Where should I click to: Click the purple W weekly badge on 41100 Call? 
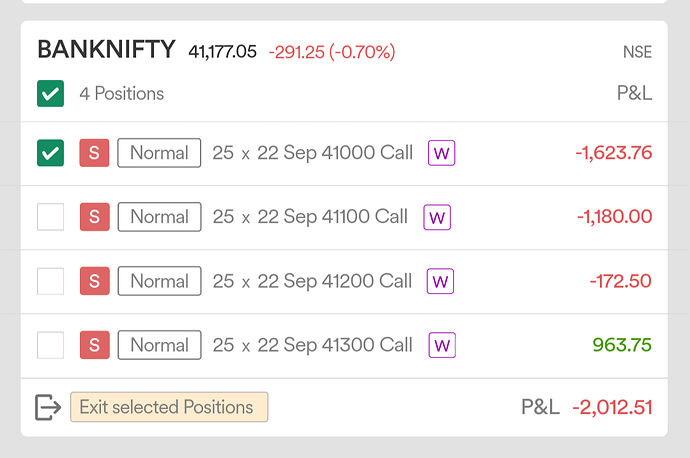pos(437,217)
